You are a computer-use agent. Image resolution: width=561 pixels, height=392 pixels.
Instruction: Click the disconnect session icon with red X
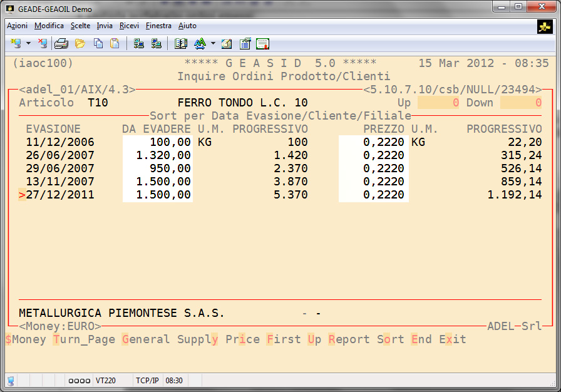(42, 44)
